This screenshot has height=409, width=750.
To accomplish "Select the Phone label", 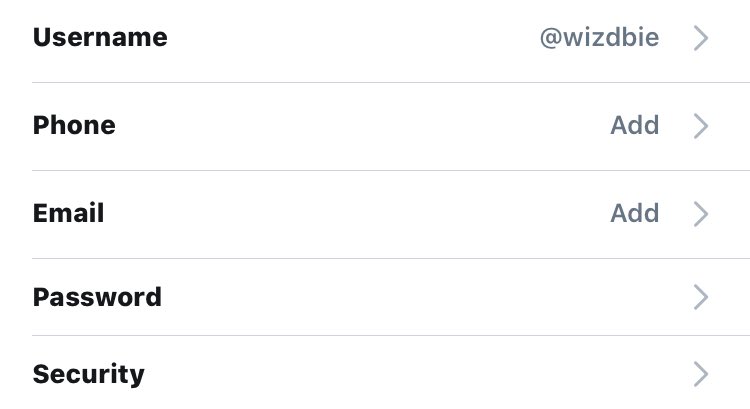I will point(74,125).
